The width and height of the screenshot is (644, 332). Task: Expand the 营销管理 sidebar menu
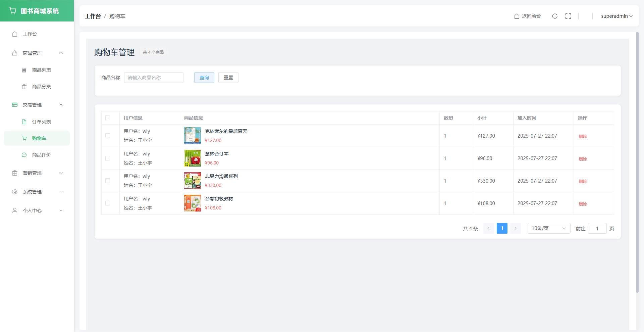click(x=37, y=173)
